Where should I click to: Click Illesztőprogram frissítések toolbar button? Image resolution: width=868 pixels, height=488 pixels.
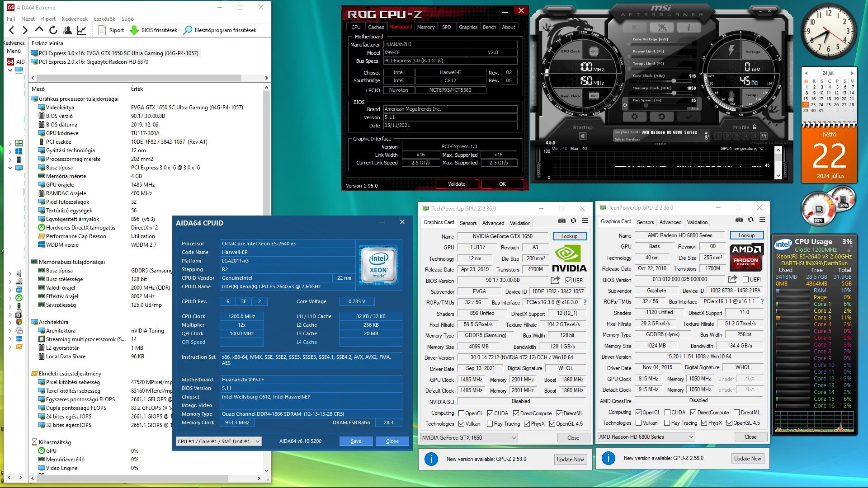click(220, 30)
